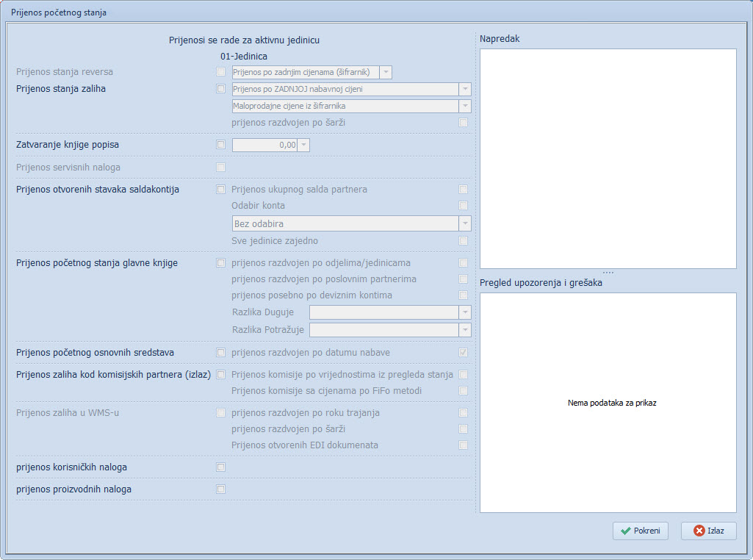The image size is (753, 560).
Task: Check Prijenos početnog stanja glavne knjige
Action: pos(221,263)
